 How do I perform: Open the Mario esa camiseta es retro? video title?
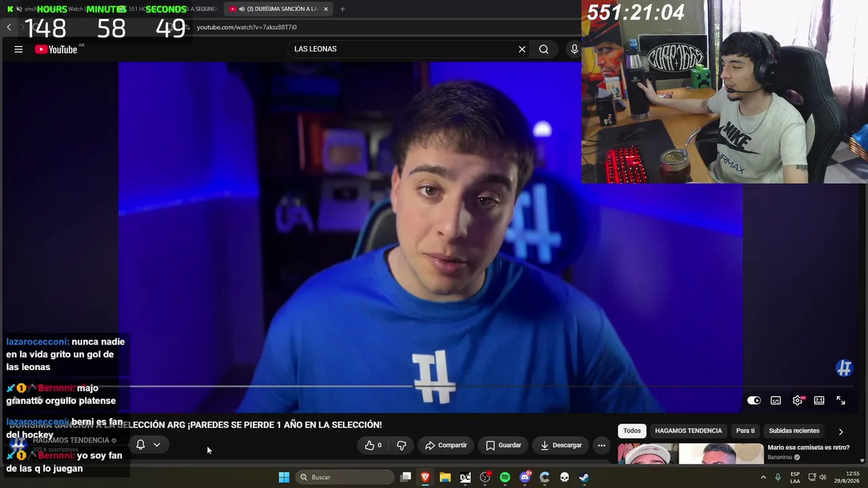808,447
